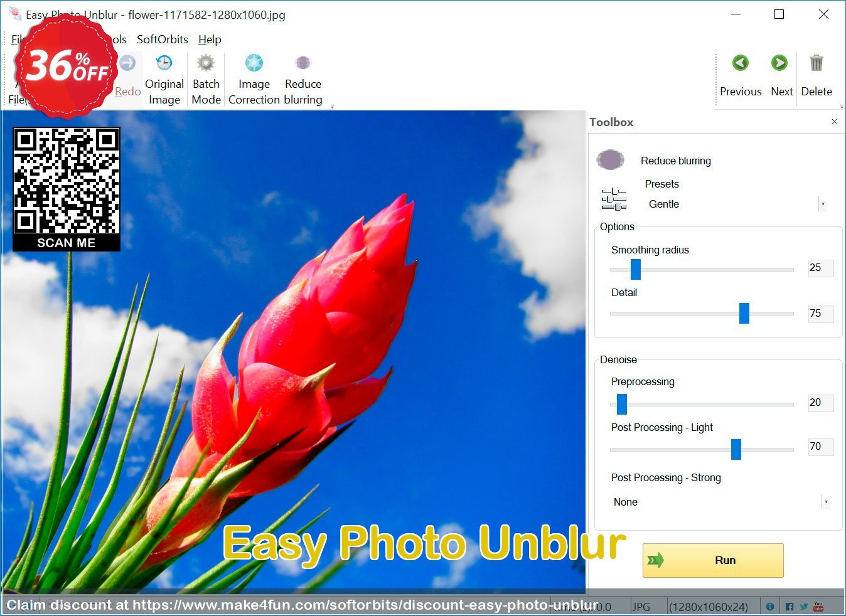
Task: Click the info icon in status bar
Action: pos(769,607)
